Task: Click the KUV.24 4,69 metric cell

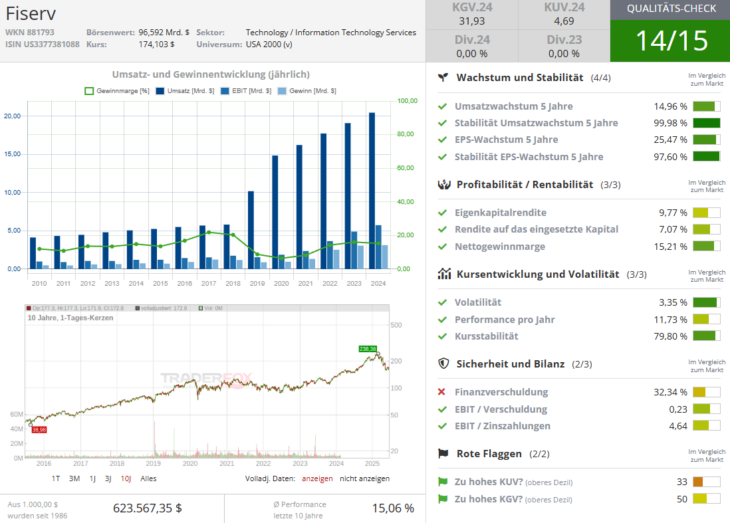Action: (564, 14)
